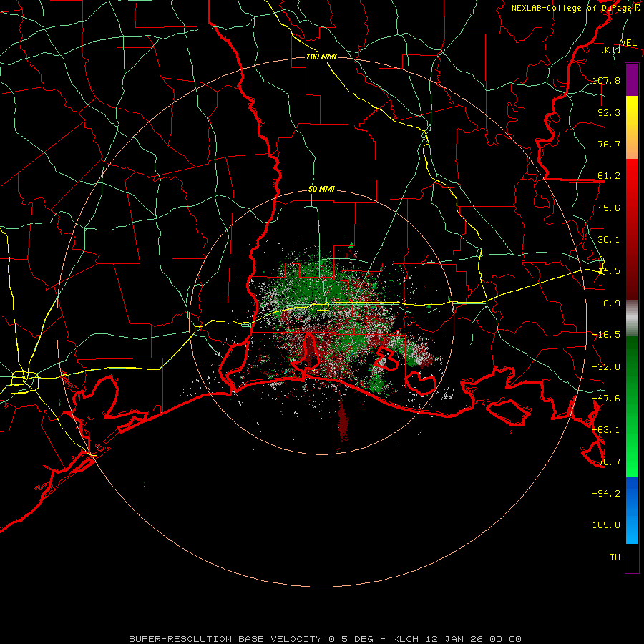This screenshot has width=644, height=644.
Task: Click the -63.1 velocity scale value
Action: (x=606, y=429)
